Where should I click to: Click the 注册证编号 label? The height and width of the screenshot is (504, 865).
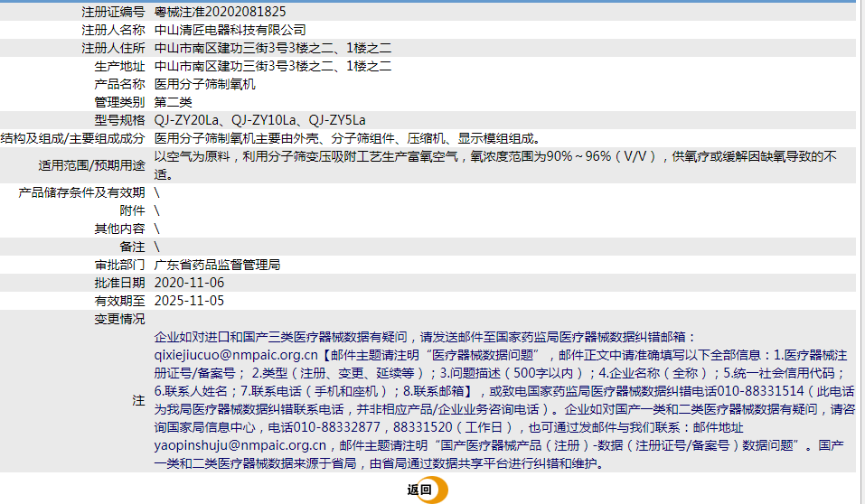point(113,12)
